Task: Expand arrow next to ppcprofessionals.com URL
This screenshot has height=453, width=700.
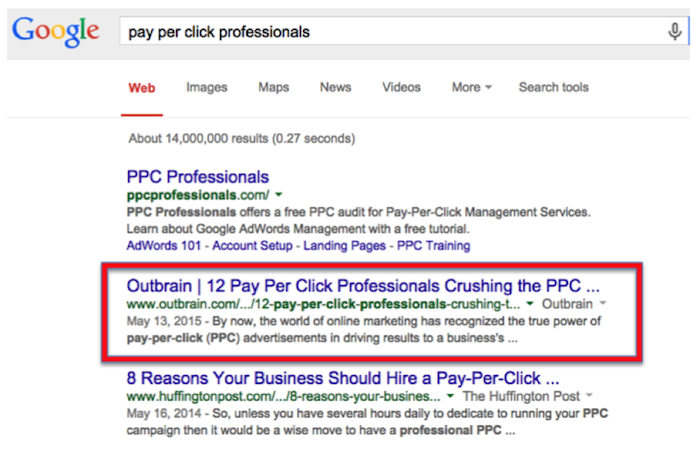Action: point(279,194)
